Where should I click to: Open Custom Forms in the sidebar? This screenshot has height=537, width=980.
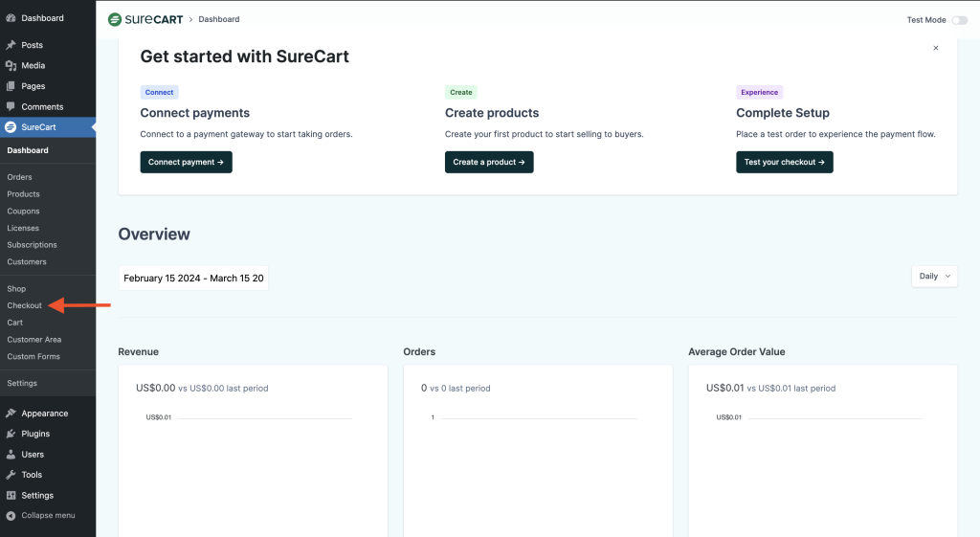33,356
